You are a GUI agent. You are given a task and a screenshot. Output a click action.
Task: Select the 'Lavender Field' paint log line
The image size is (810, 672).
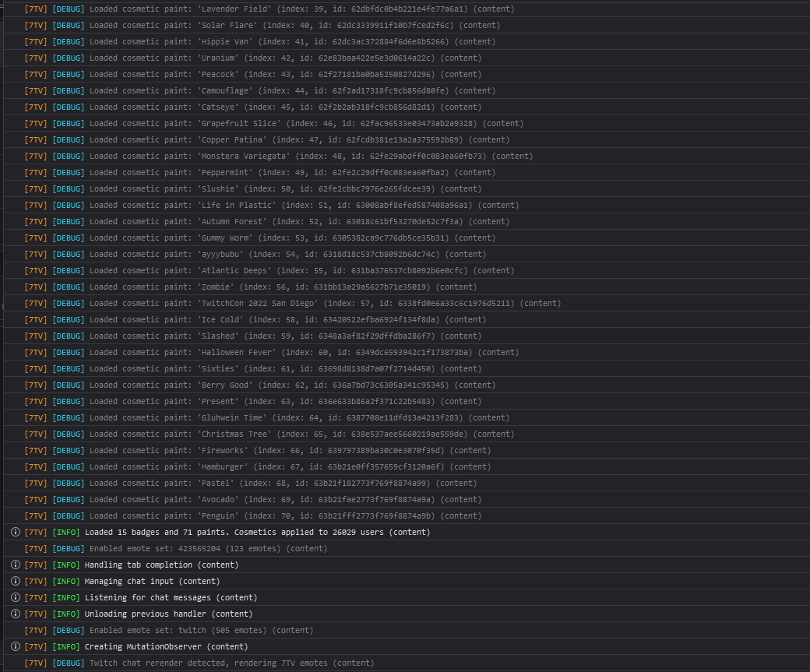[407, 9]
